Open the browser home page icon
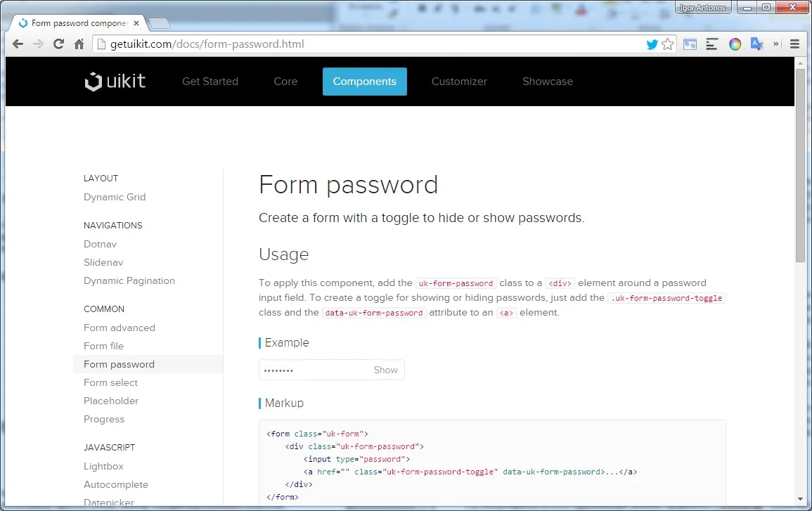 (79, 44)
